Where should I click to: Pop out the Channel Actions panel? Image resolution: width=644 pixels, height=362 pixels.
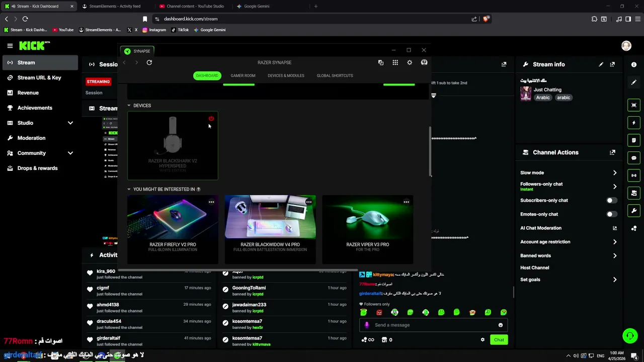click(x=612, y=152)
